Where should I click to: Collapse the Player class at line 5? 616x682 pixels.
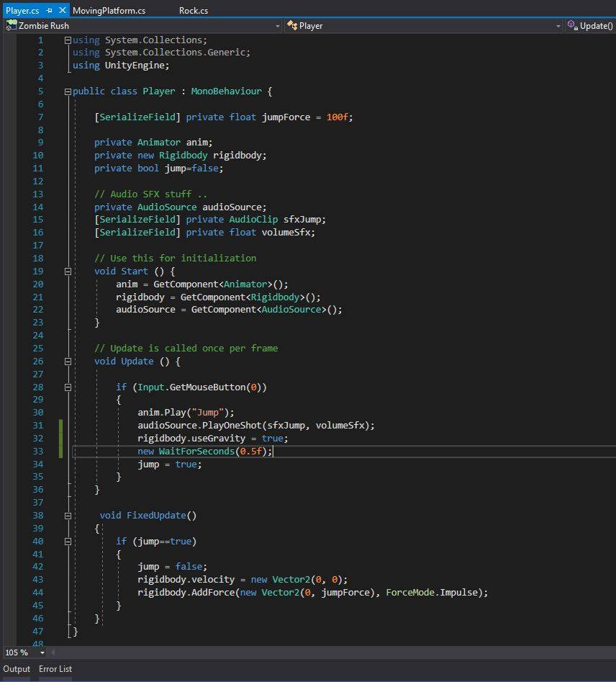[x=68, y=91]
